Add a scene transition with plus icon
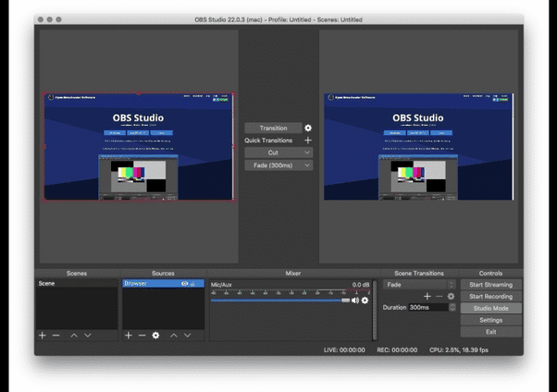The height and width of the screenshot is (392, 557). (x=427, y=296)
